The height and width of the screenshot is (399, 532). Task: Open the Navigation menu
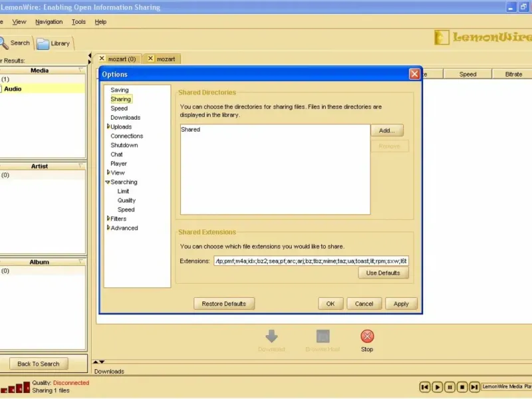(x=49, y=22)
